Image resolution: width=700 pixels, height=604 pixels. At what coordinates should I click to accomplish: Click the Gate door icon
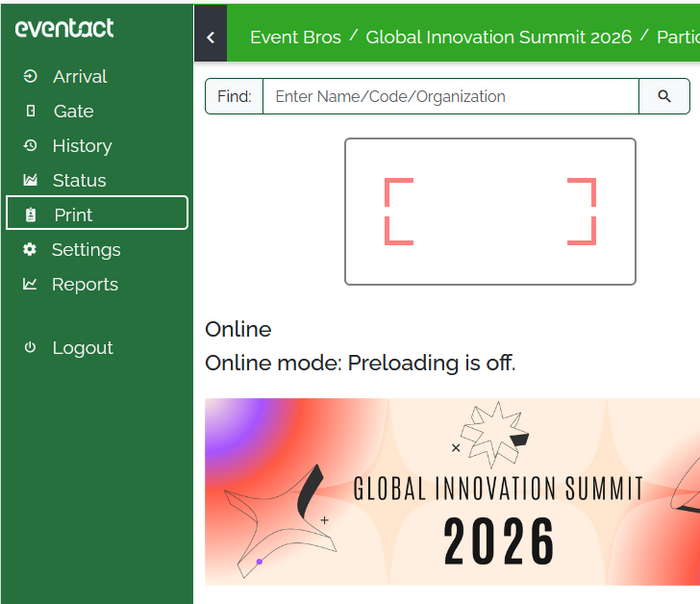(x=31, y=111)
